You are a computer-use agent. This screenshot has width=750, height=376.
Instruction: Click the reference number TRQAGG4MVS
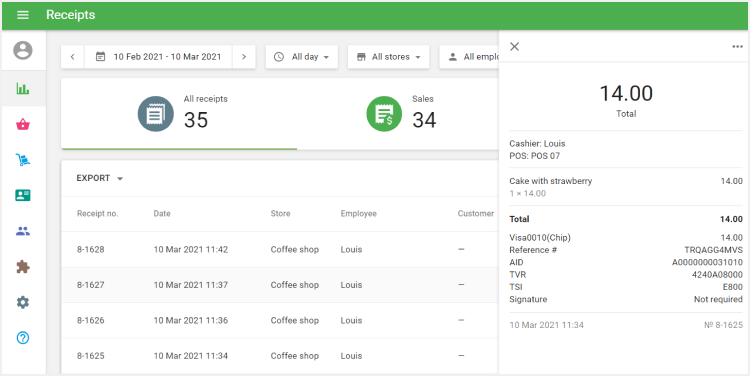click(713, 250)
